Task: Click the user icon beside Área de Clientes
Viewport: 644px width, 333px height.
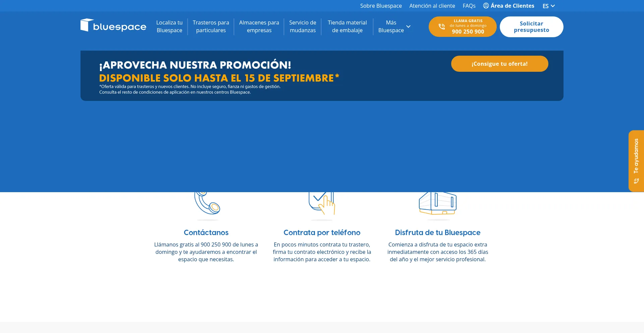Action: point(486,6)
